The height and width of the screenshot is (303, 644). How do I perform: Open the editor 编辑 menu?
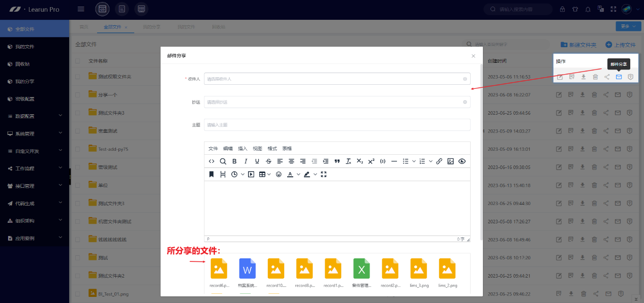click(228, 148)
